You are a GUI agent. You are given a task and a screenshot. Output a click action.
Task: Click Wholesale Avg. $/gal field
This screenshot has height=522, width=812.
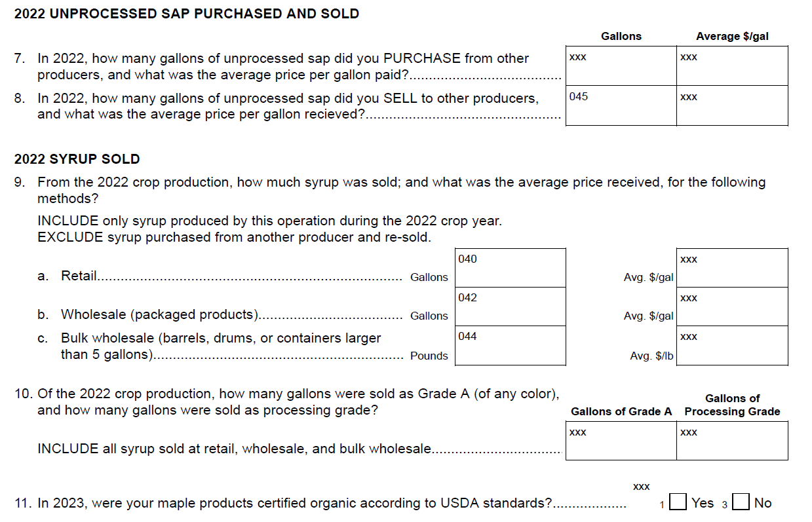coord(732,307)
